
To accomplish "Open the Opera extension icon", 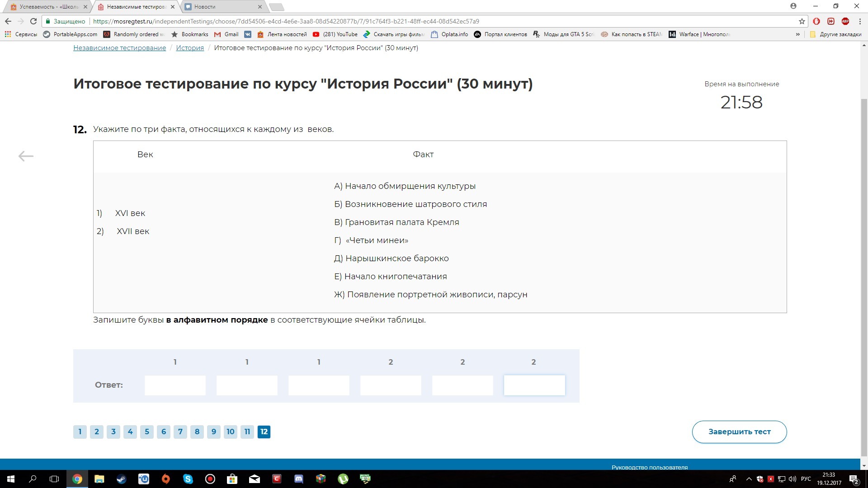I will coord(816,21).
